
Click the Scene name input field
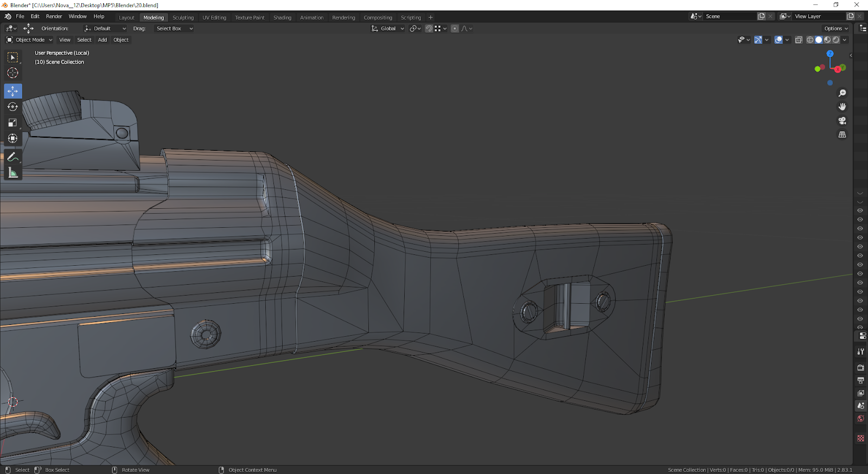(x=730, y=16)
